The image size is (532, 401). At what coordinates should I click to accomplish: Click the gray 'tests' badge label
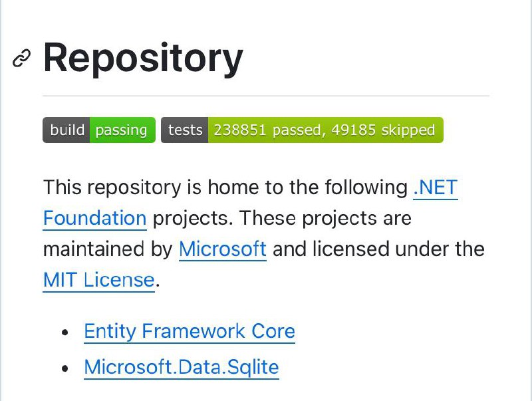click(x=185, y=130)
